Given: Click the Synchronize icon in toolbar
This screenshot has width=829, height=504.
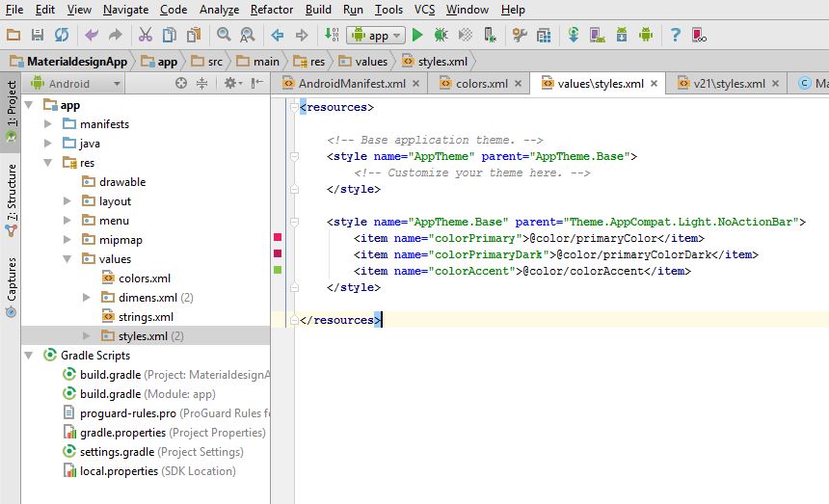Looking at the screenshot, I should [x=62, y=35].
